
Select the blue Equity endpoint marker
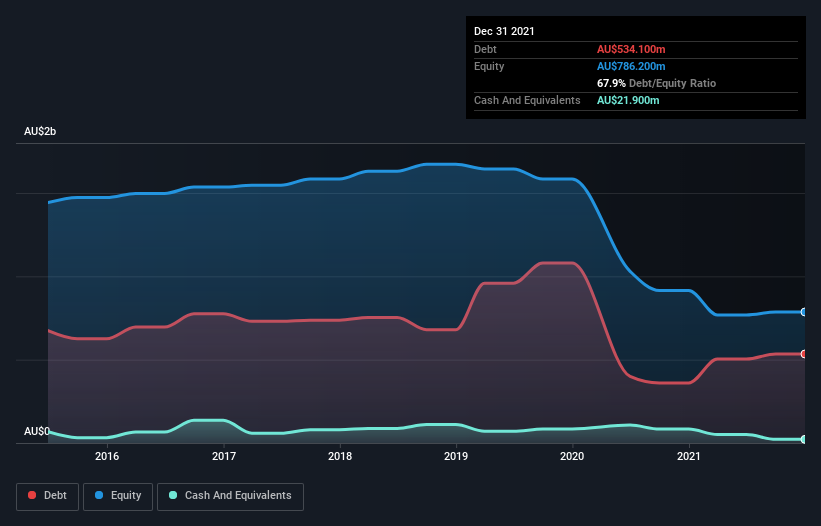click(x=804, y=312)
